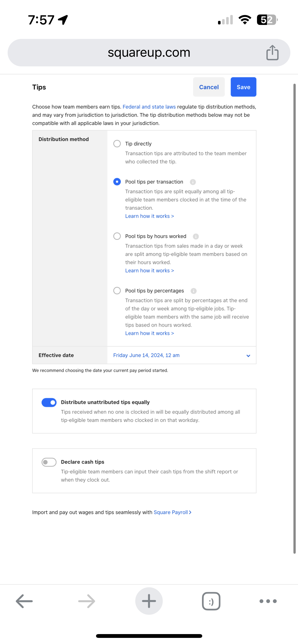Select Pool tips by hours worked radio
This screenshot has height=644, width=298.
[117, 236]
